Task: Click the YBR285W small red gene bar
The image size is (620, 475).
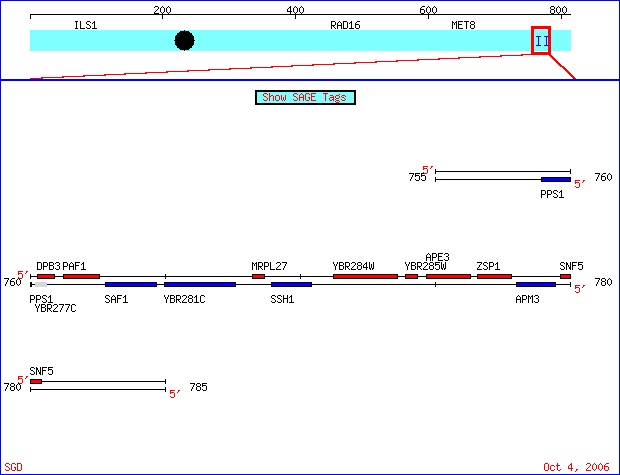Action: 411,276
